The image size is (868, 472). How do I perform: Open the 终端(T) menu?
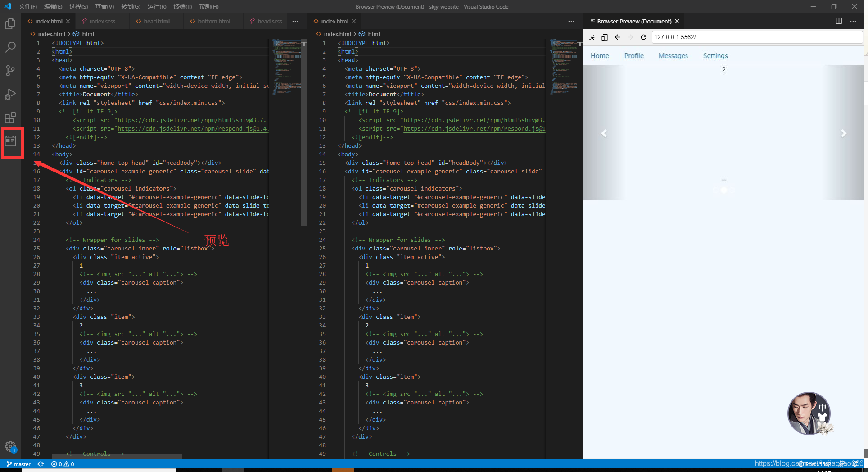(x=182, y=6)
